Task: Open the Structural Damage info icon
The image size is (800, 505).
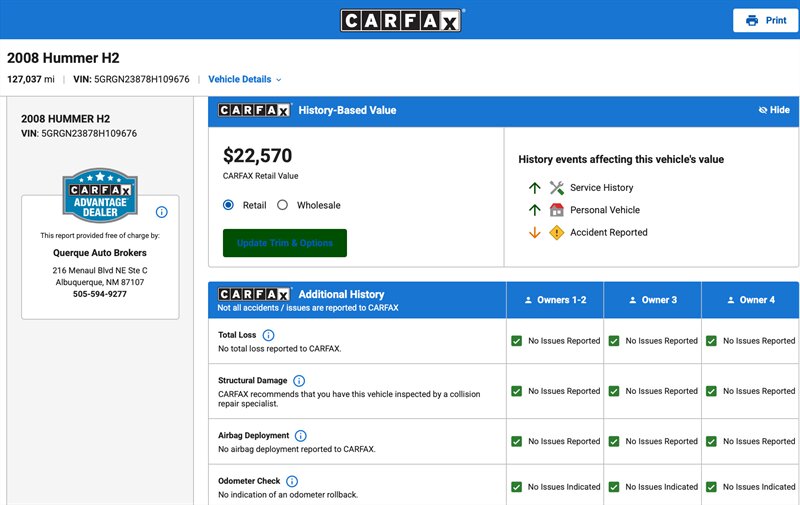Action: pos(299,381)
